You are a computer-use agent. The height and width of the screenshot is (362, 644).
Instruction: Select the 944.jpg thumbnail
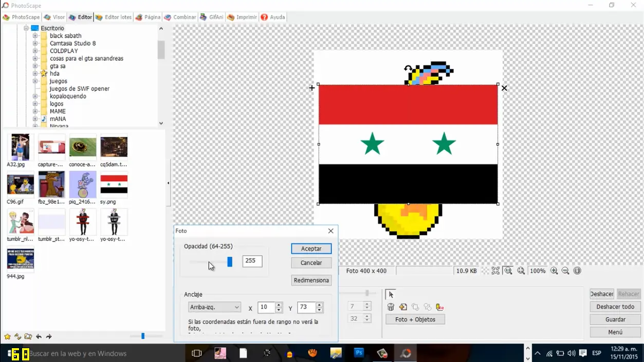pyautogui.click(x=21, y=259)
